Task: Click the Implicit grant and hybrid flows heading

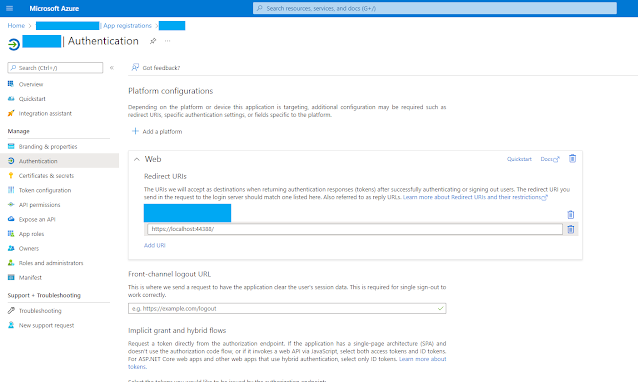Action: coord(177,330)
